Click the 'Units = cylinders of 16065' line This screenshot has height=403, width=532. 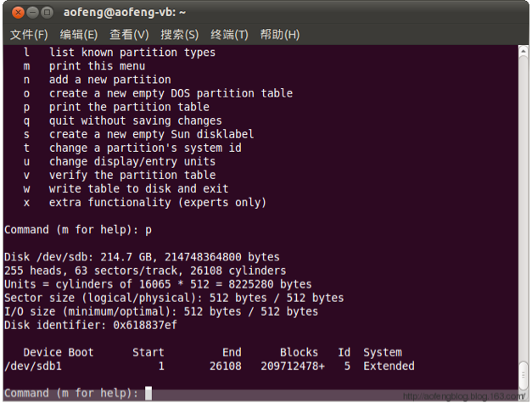[x=158, y=284]
